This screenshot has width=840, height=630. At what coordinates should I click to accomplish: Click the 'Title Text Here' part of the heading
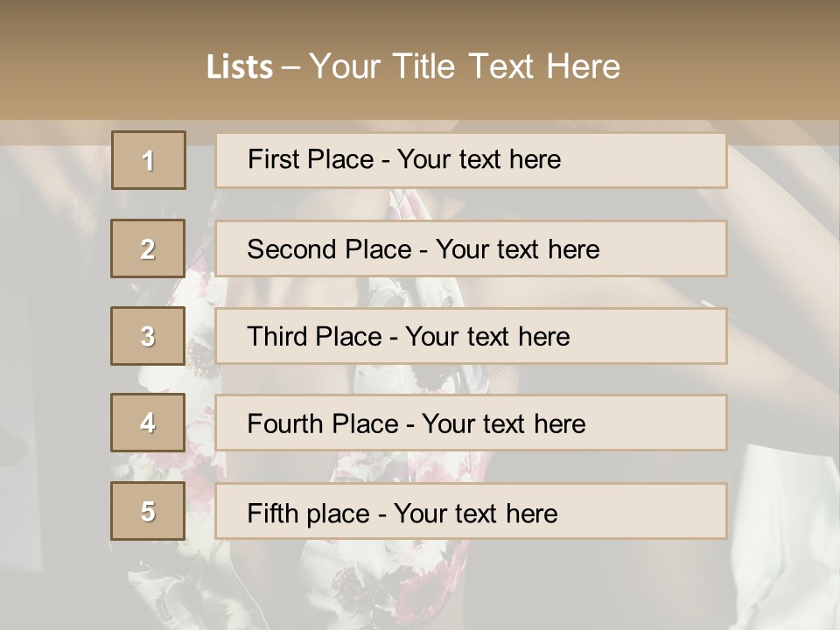(507, 66)
